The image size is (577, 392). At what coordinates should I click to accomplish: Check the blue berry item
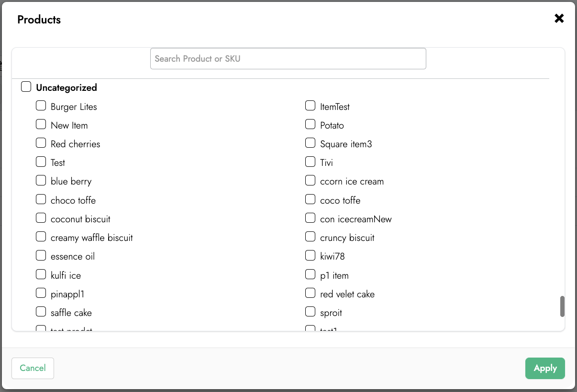coord(41,181)
